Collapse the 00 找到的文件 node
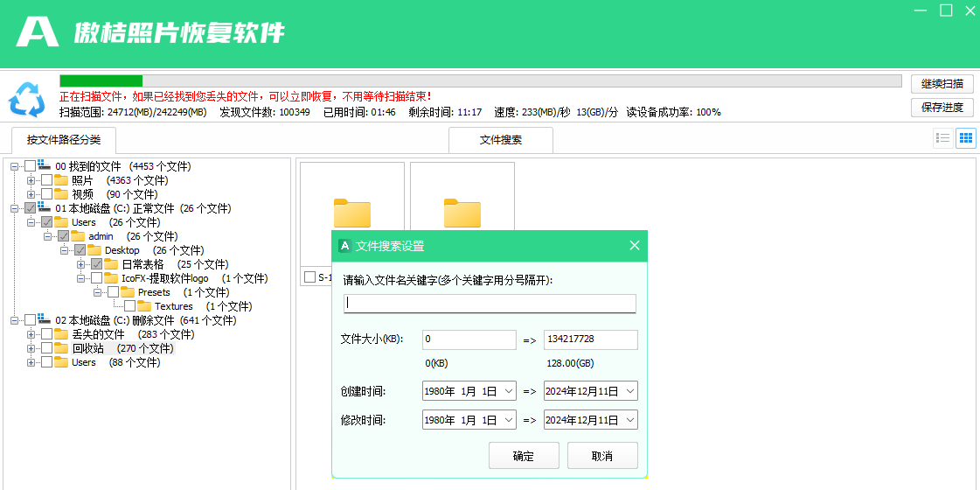The image size is (980, 490). (x=14, y=166)
